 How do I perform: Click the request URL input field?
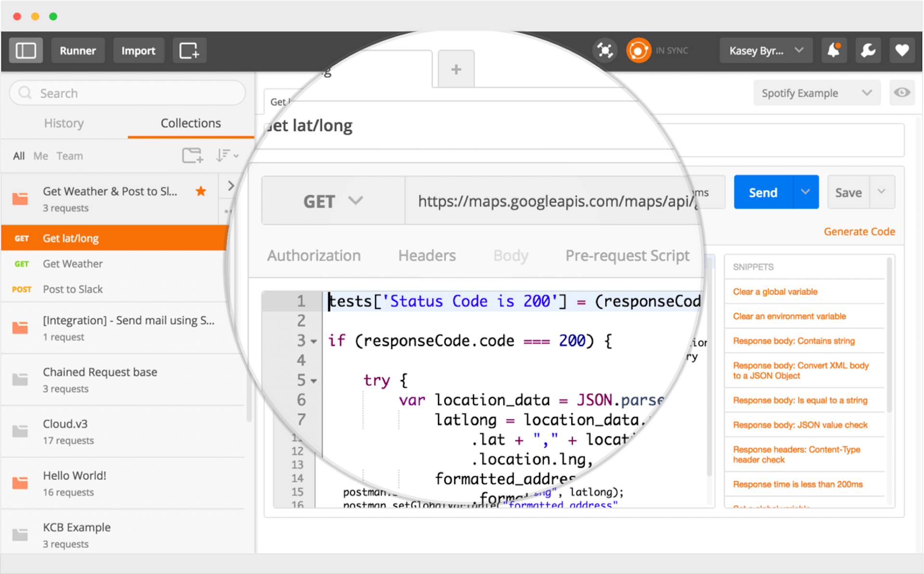click(x=553, y=201)
